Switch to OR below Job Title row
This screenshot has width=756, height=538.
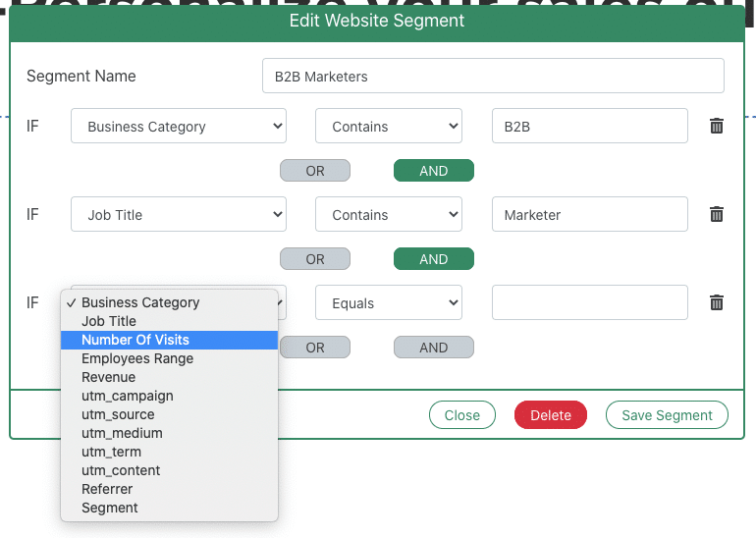(x=314, y=259)
